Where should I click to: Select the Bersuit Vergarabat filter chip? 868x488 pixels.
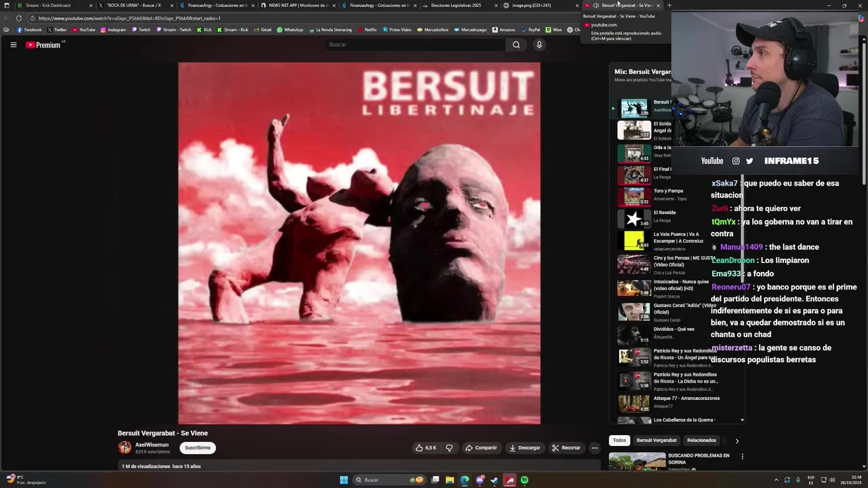pos(656,441)
